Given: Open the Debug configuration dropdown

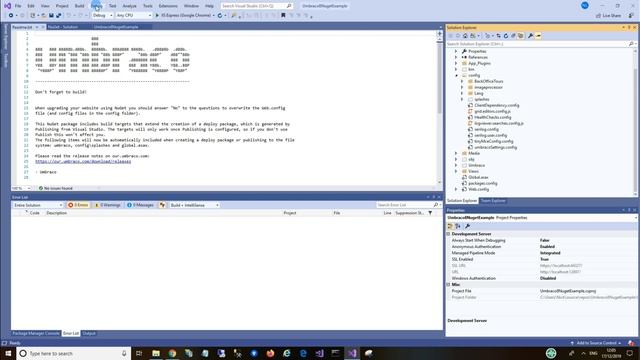Looking at the screenshot, I should (102, 16).
